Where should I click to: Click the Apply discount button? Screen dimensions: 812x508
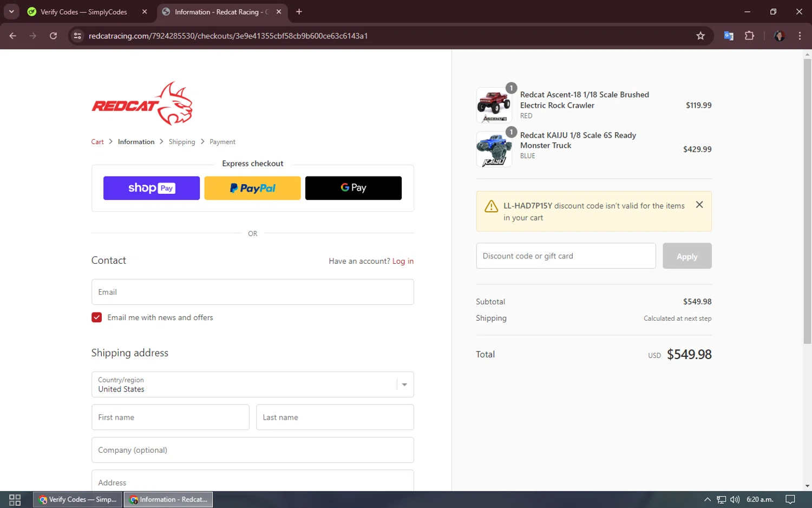687,256
